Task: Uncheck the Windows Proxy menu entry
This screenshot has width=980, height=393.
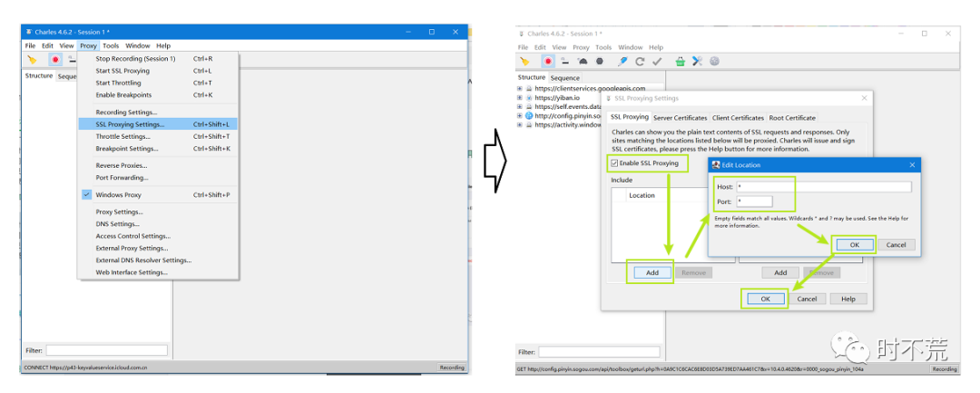Action: coord(158,195)
